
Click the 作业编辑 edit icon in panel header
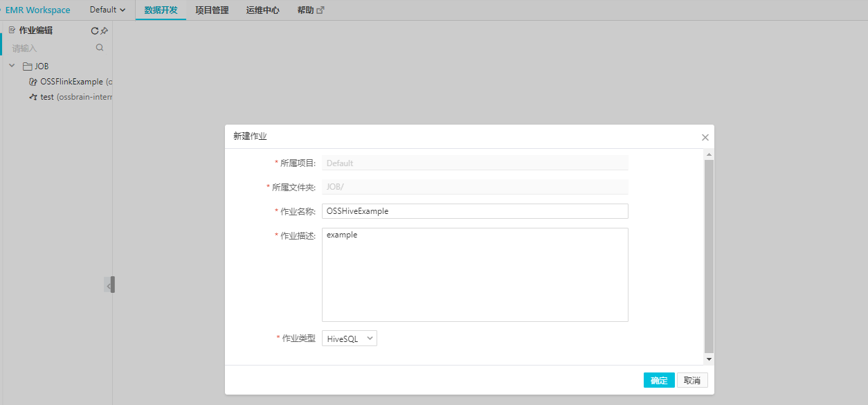pos(12,30)
